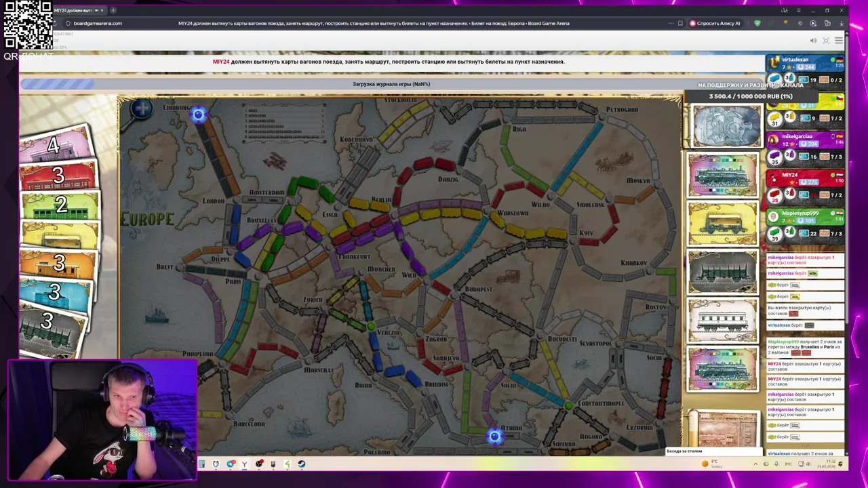This screenshot has width=868, height=488.
Task: Take the first face-up locomotive card
Action: point(723,175)
